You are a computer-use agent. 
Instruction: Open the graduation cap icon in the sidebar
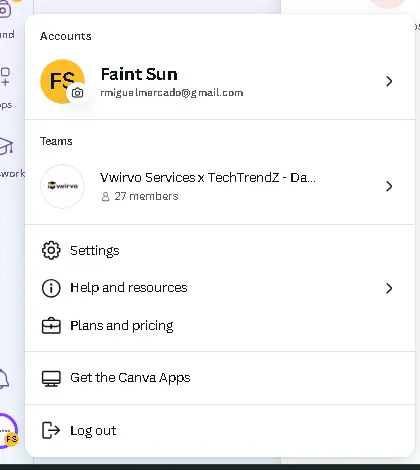tap(6, 147)
